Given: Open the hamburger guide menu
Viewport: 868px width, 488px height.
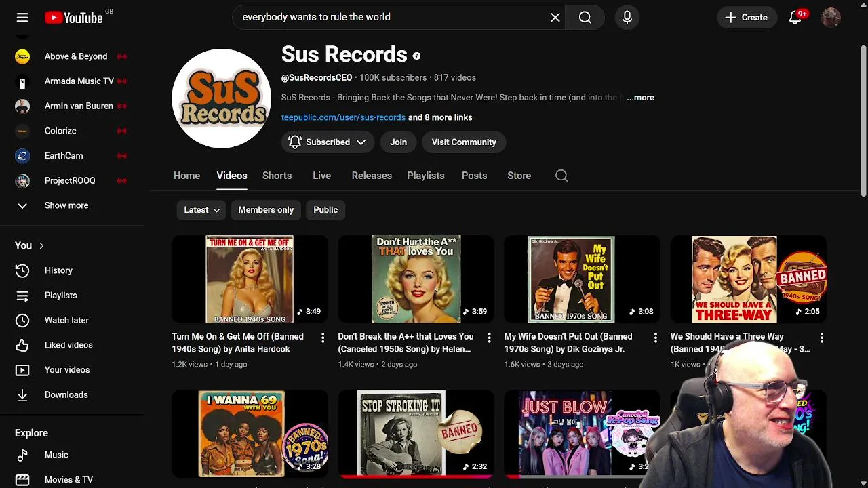Looking at the screenshot, I should [22, 18].
